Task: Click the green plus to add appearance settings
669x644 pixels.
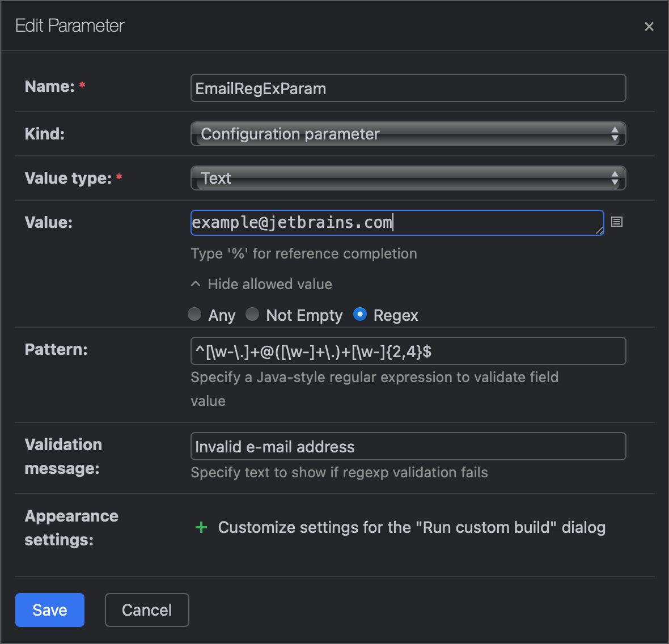Action: point(201,527)
